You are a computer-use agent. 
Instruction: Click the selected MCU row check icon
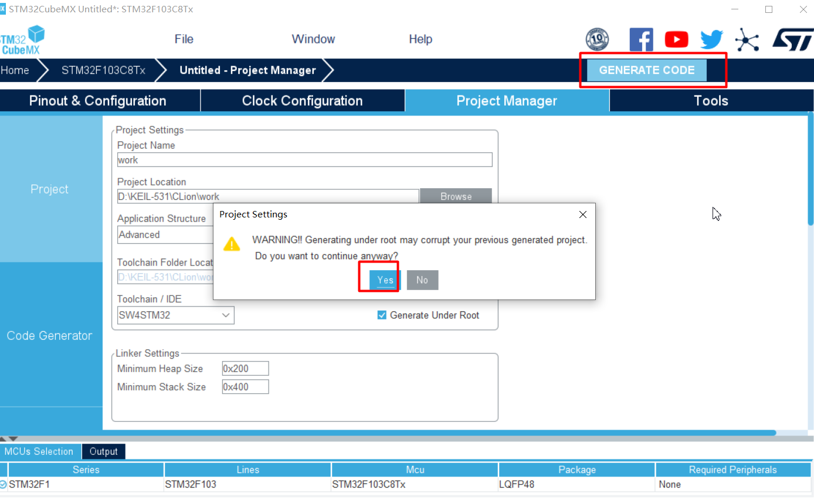click(x=4, y=485)
